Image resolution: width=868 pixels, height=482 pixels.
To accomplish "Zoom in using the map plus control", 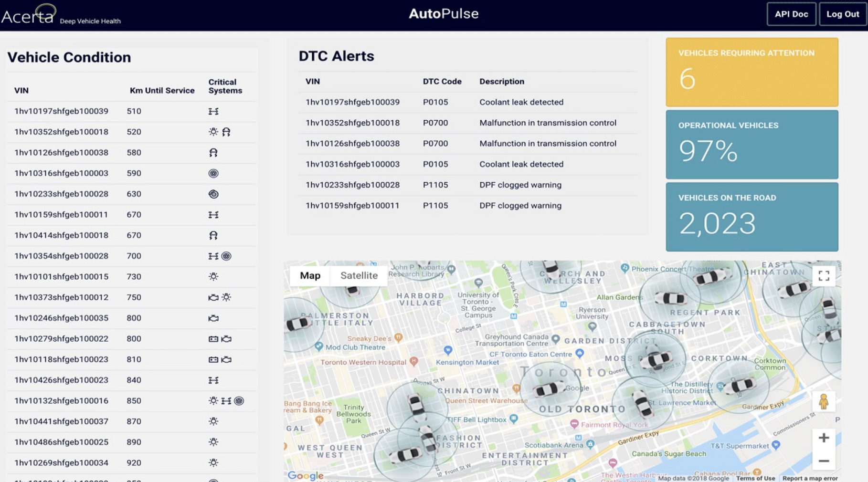I will point(825,437).
